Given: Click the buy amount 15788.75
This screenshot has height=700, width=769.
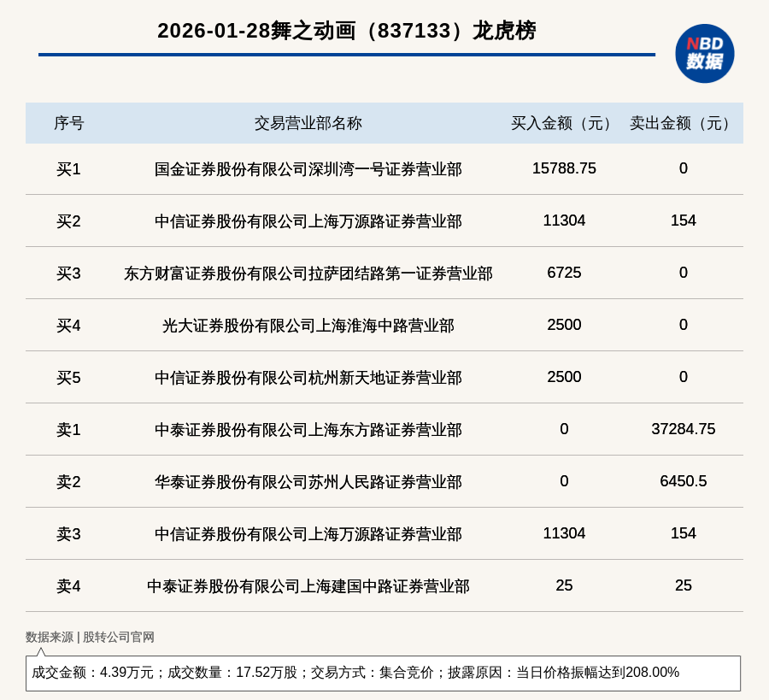Looking at the screenshot, I should (564, 168).
